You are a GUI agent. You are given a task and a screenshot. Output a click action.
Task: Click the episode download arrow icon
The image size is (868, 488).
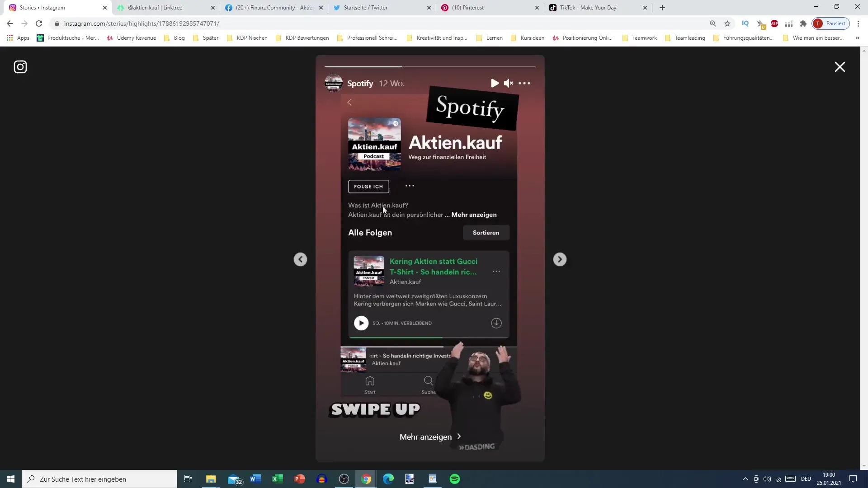[496, 323]
